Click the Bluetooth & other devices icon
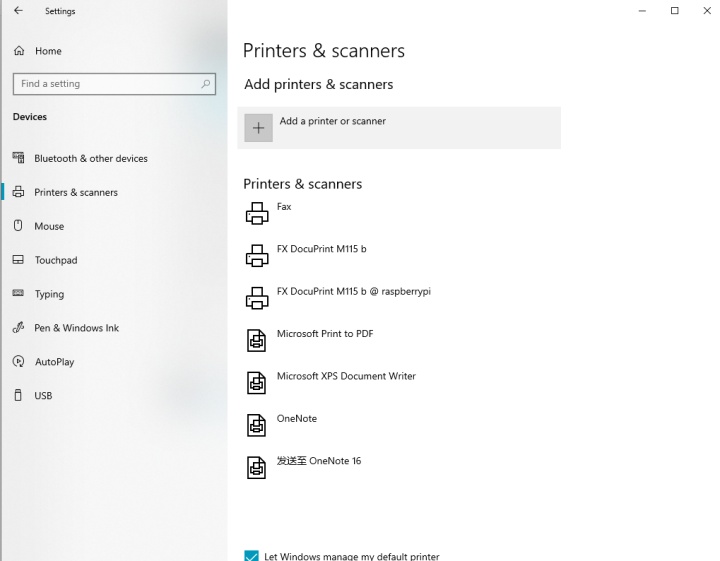This screenshot has width=720, height=561. [18, 158]
